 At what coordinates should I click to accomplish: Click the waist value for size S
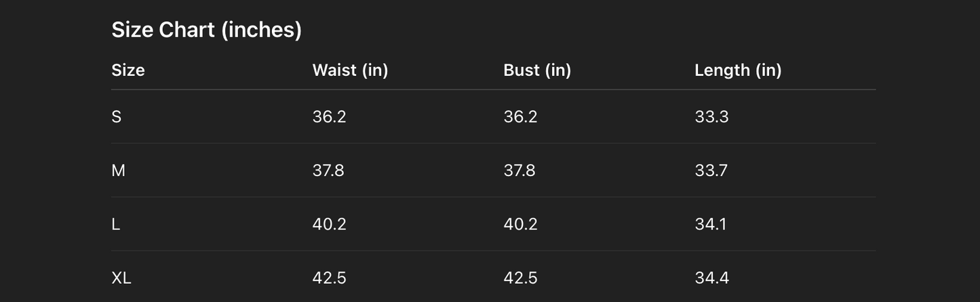pos(329,117)
